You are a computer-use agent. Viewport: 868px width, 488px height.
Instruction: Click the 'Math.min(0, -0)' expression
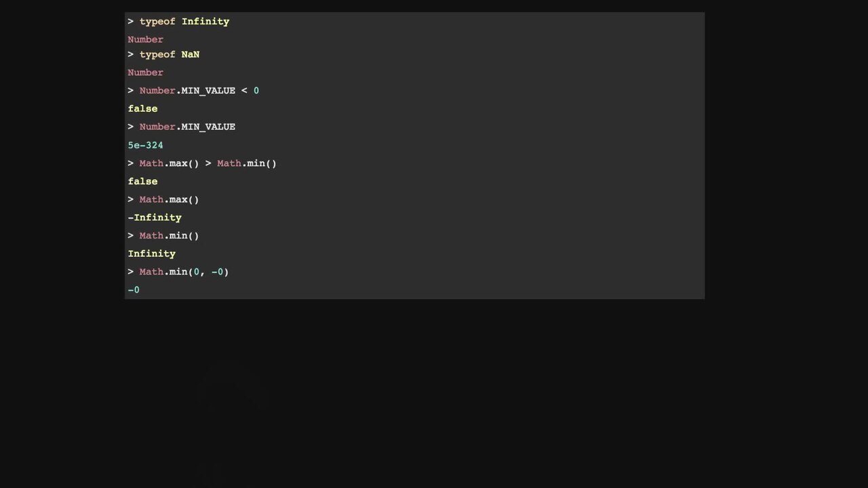(x=184, y=272)
